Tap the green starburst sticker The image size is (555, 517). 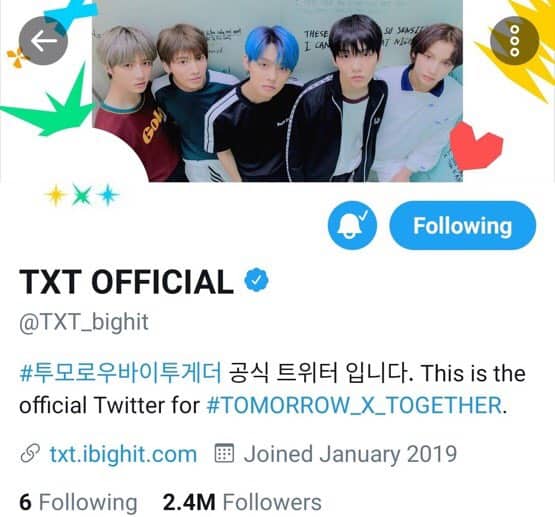tap(53, 104)
